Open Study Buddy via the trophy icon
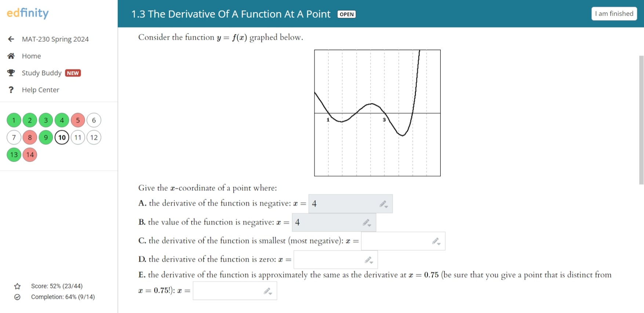 coord(11,73)
